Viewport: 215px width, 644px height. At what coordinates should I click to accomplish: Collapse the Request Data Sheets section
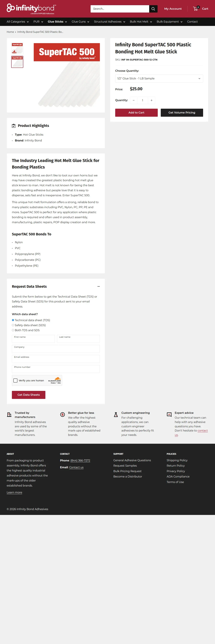pos(99,287)
